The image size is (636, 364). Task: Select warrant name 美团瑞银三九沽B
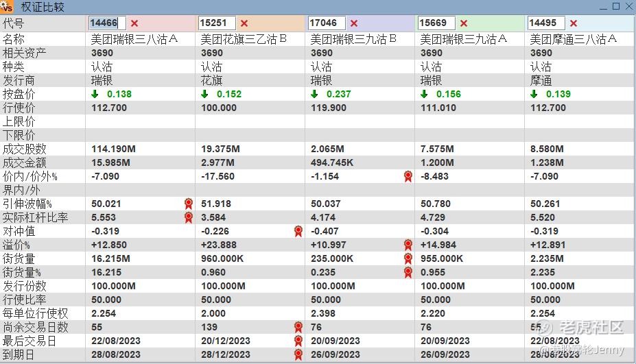click(353, 39)
